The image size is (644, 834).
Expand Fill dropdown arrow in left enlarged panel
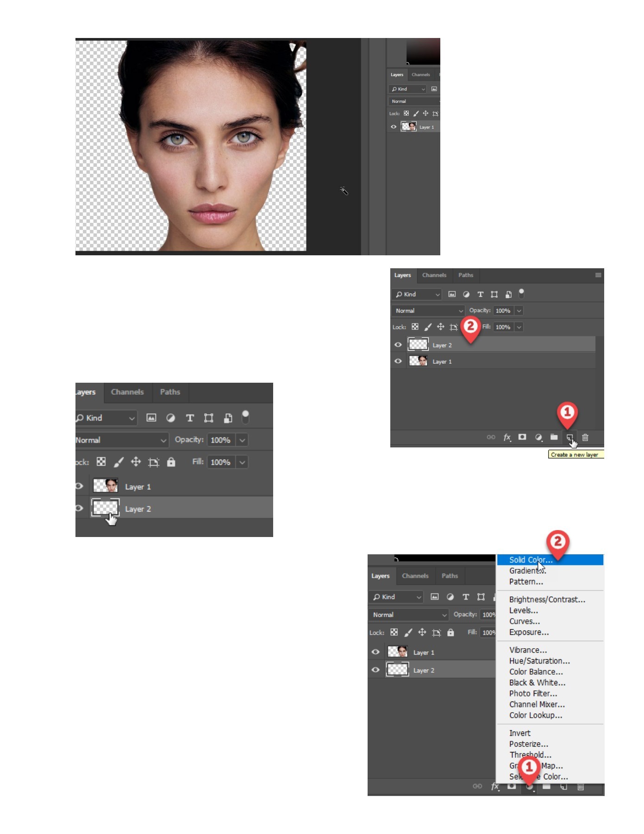tap(242, 462)
